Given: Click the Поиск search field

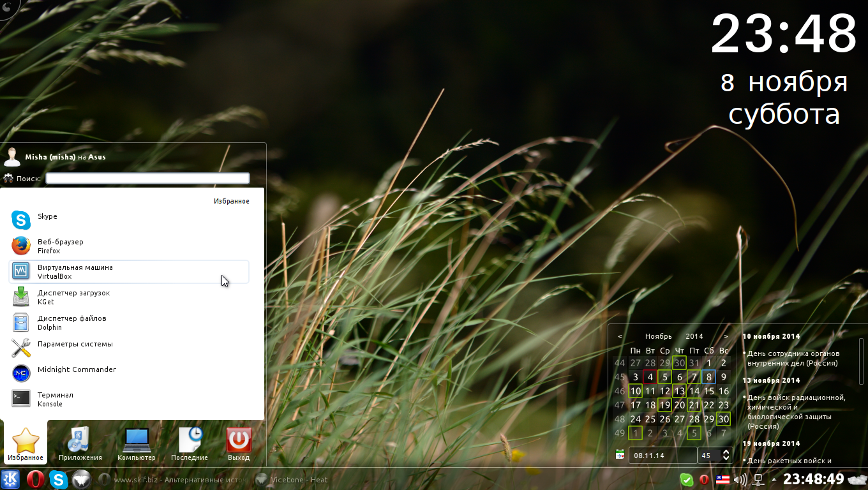Looking at the screenshot, I should [147, 179].
